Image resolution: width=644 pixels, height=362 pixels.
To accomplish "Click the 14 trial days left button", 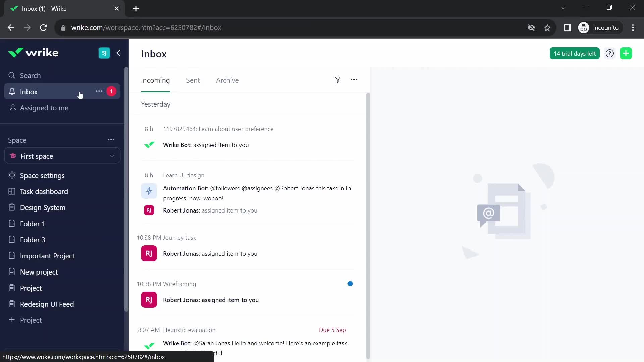I will click(575, 53).
